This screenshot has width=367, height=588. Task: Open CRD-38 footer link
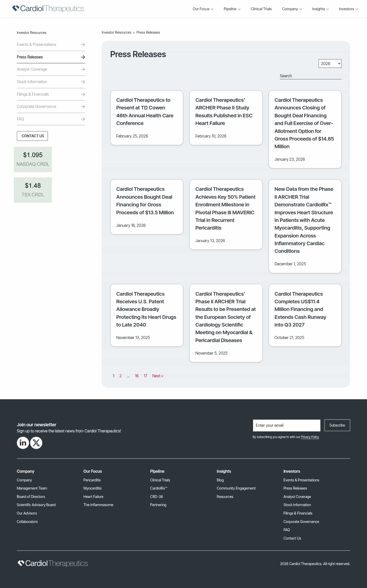tap(156, 497)
